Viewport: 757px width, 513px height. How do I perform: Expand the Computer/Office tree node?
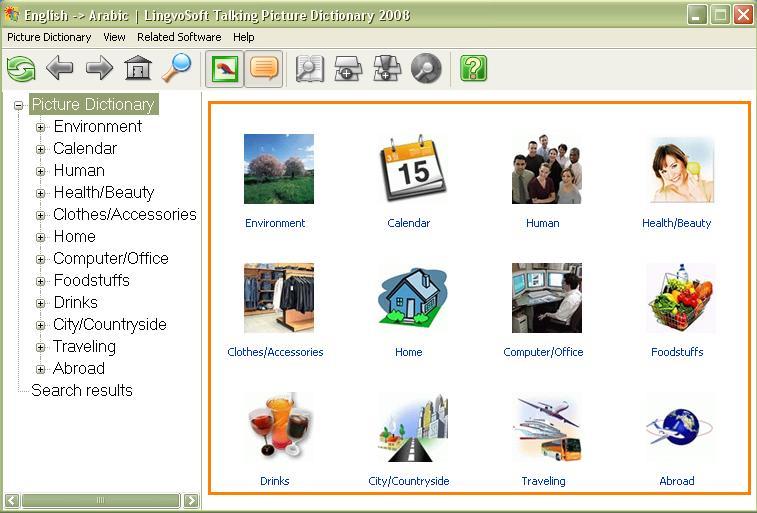(x=41, y=260)
